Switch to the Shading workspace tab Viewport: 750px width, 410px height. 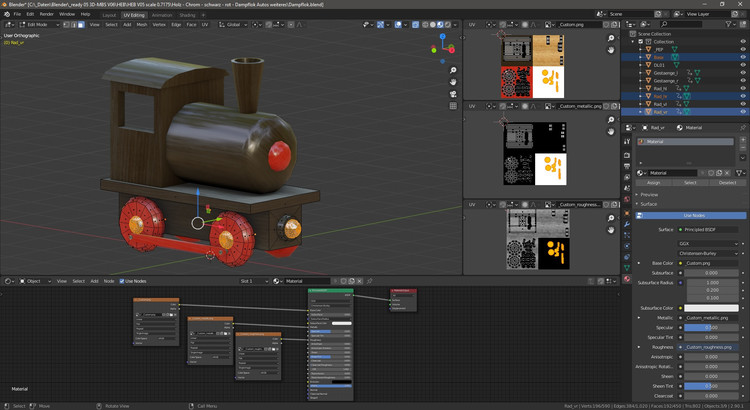click(x=187, y=15)
